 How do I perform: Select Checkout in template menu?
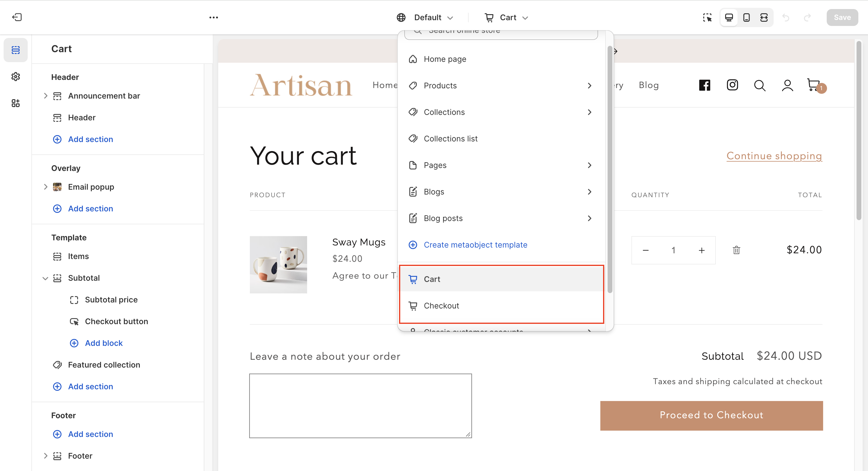[x=441, y=305]
